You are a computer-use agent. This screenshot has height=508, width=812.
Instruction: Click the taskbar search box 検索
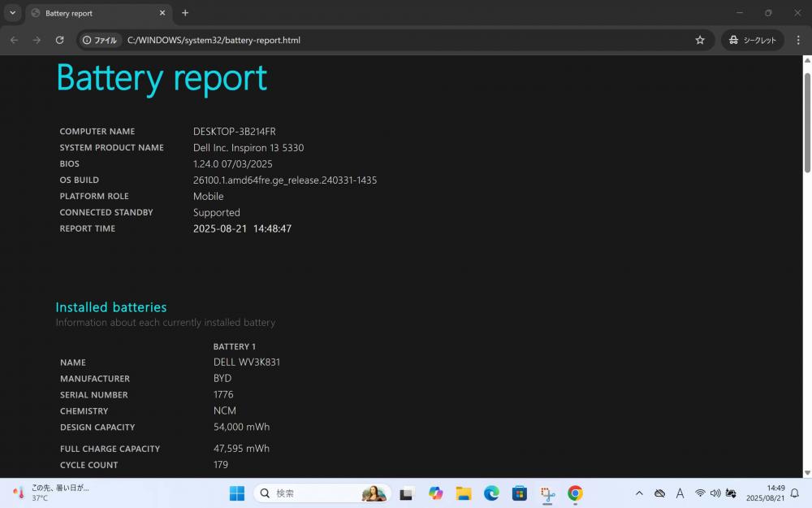tap(322, 493)
